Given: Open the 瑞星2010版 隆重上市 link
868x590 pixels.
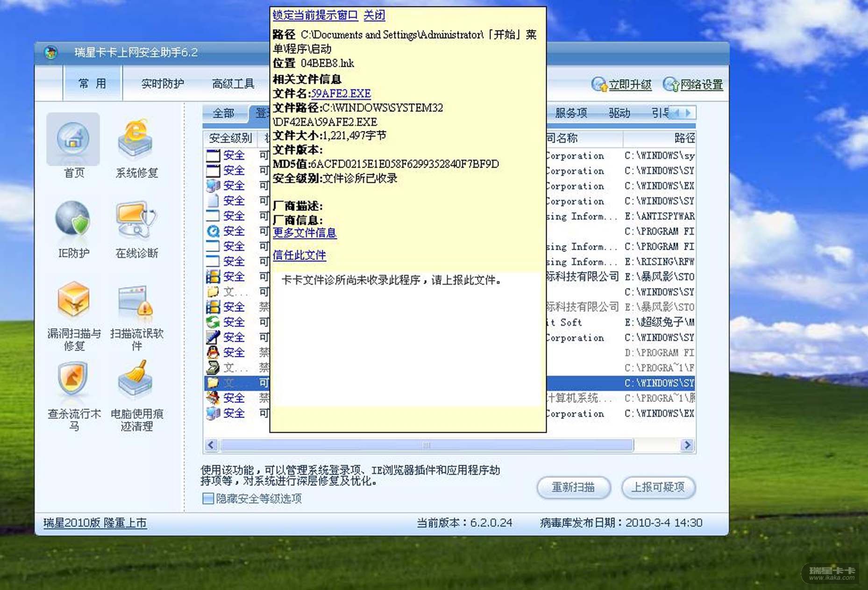Looking at the screenshot, I should coord(95,523).
